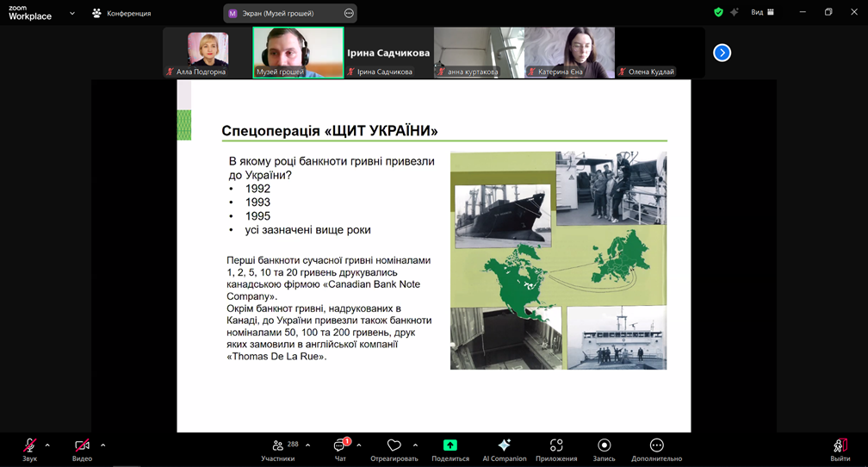The image size is (868, 467).
Task: Click the Отреагировать heart reactions icon
Action: tap(394, 449)
